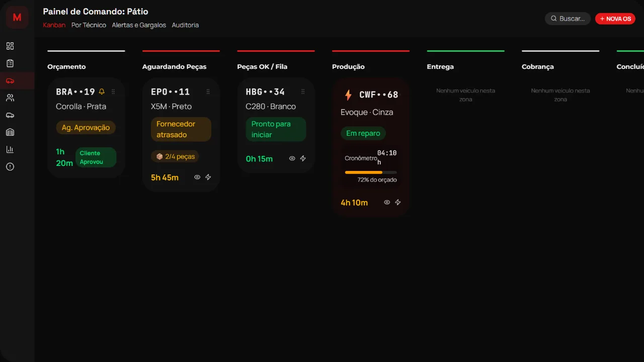Click the Cliente Aprovou button
644x362 pixels.
(x=96, y=157)
